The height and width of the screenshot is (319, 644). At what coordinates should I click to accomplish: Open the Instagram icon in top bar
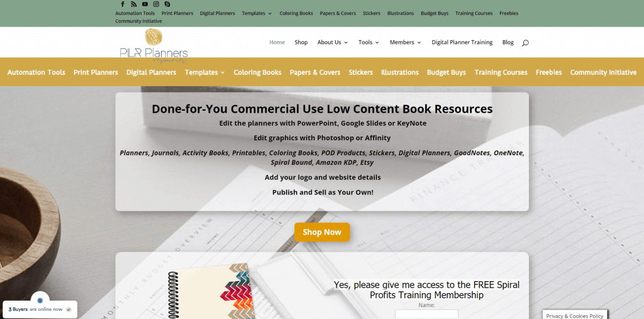[x=156, y=4]
